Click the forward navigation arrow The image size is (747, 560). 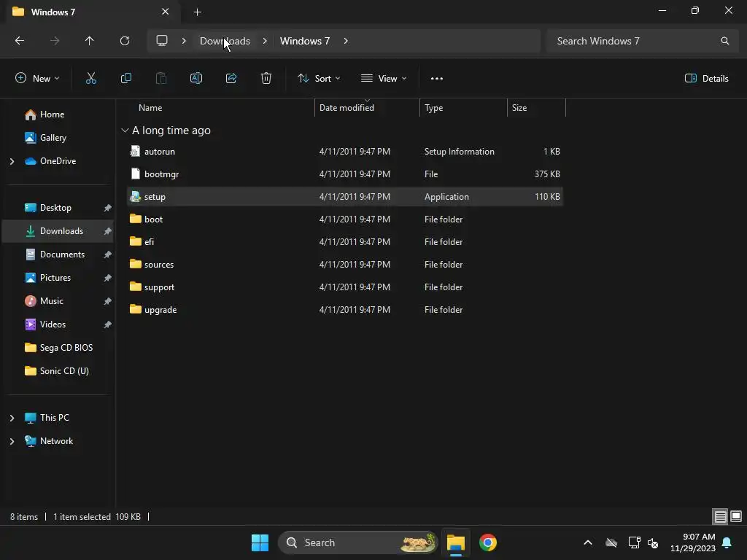point(55,41)
